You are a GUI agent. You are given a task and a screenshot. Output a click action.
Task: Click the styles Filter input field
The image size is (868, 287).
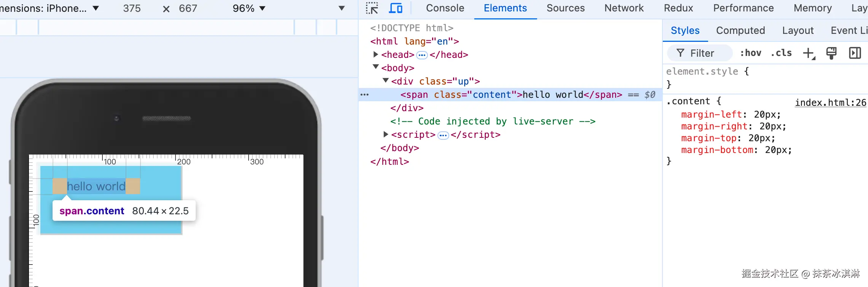pos(700,53)
